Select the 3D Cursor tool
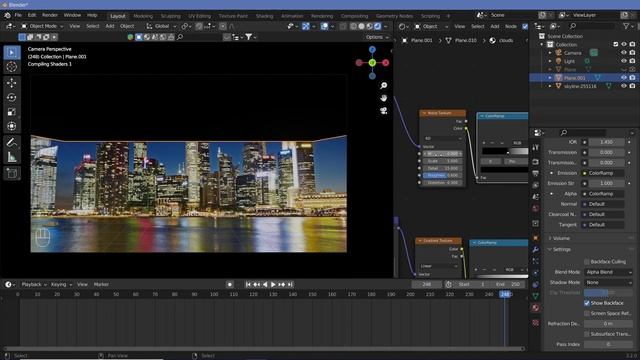 11,67
